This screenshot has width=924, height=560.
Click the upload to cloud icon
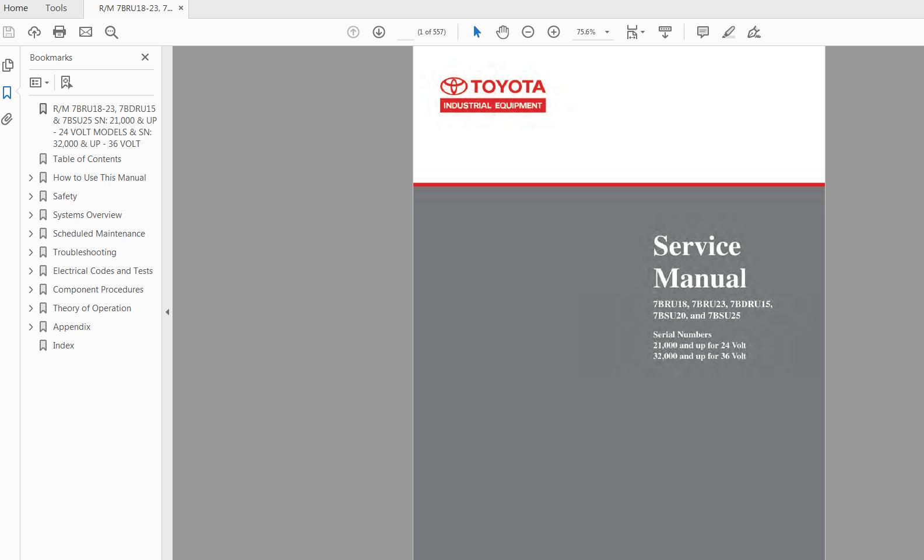[34, 32]
